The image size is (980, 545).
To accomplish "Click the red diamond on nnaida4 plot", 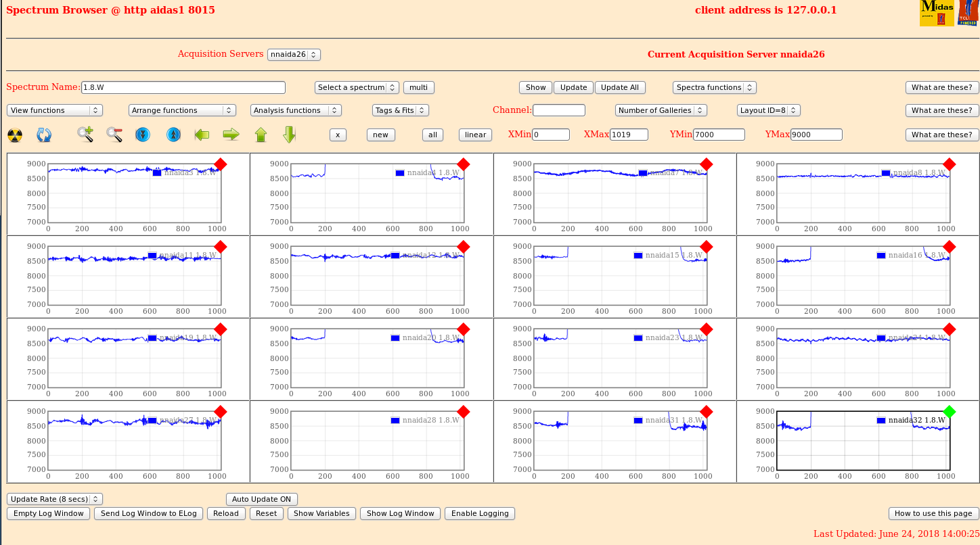I will pyautogui.click(x=463, y=164).
